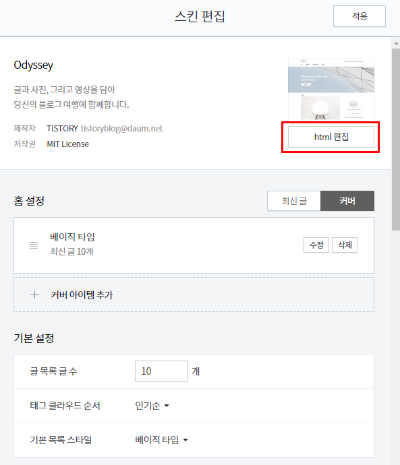Screen dimensions: 400x465
Task: Click the 기본 설정 section heading
Action: tap(34, 338)
